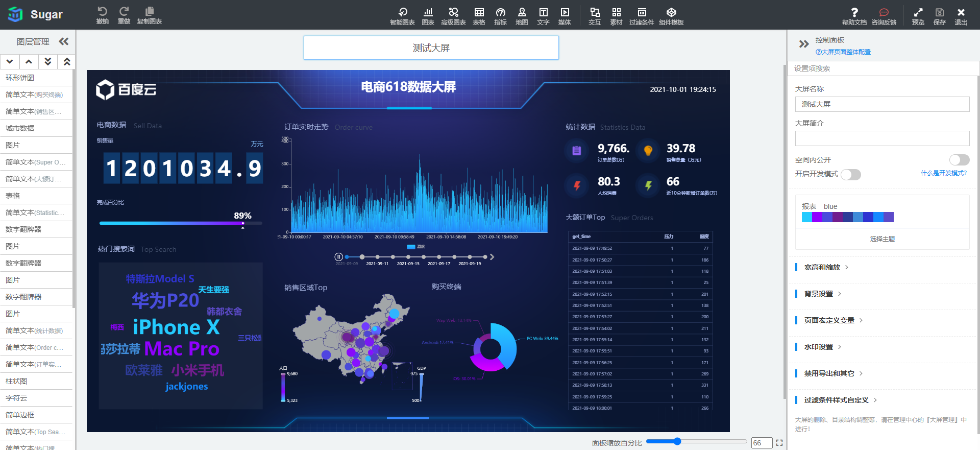Viewport: 980px width, 450px height.
Task: Select the 环形饼图 layer
Action: click(36, 78)
